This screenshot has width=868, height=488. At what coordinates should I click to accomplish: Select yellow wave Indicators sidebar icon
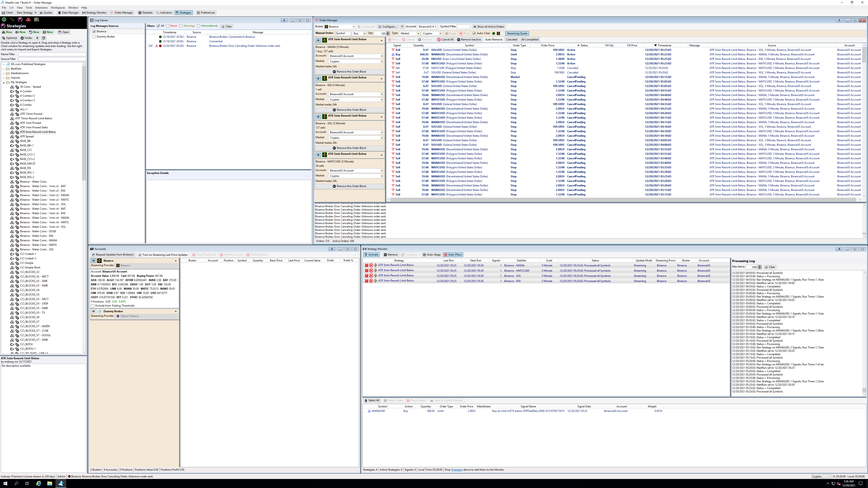tap(12, 19)
